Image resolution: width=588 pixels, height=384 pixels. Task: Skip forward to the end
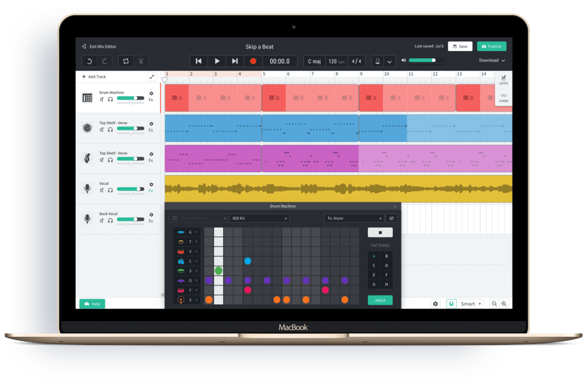pyautogui.click(x=235, y=61)
